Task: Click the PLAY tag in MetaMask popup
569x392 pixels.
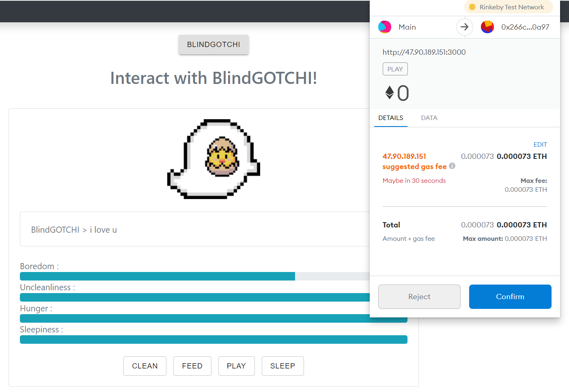Action: (x=395, y=69)
